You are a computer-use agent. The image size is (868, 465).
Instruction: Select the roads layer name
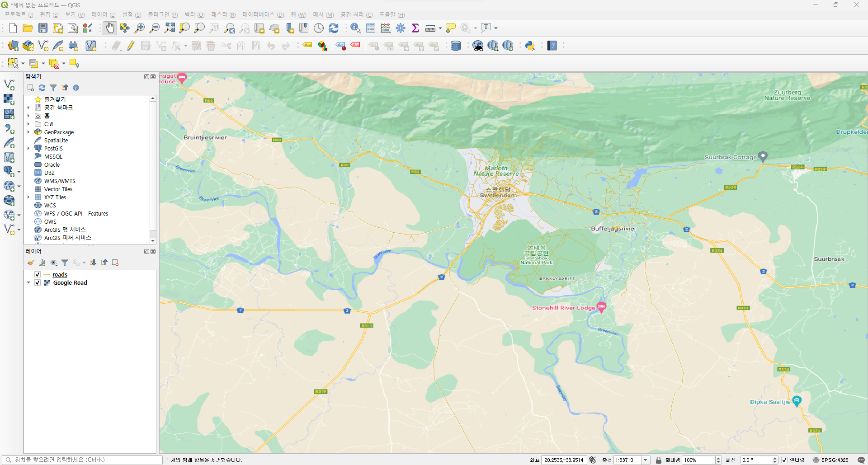60,275
